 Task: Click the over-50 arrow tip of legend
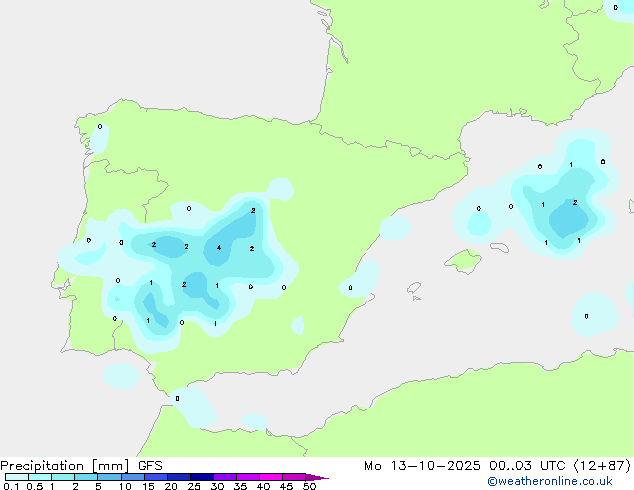pos(317,477)
